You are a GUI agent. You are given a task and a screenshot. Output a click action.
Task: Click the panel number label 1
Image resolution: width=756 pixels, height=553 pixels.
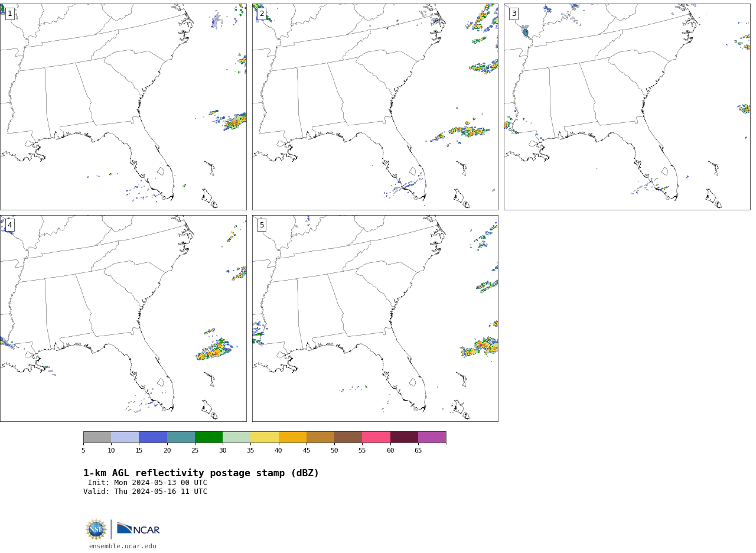(x=9, y=14)
